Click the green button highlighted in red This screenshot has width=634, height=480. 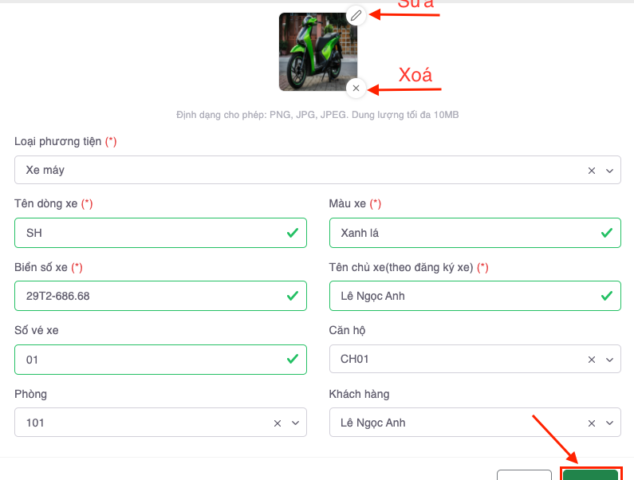pyautogui.click(x=590, y=474)
